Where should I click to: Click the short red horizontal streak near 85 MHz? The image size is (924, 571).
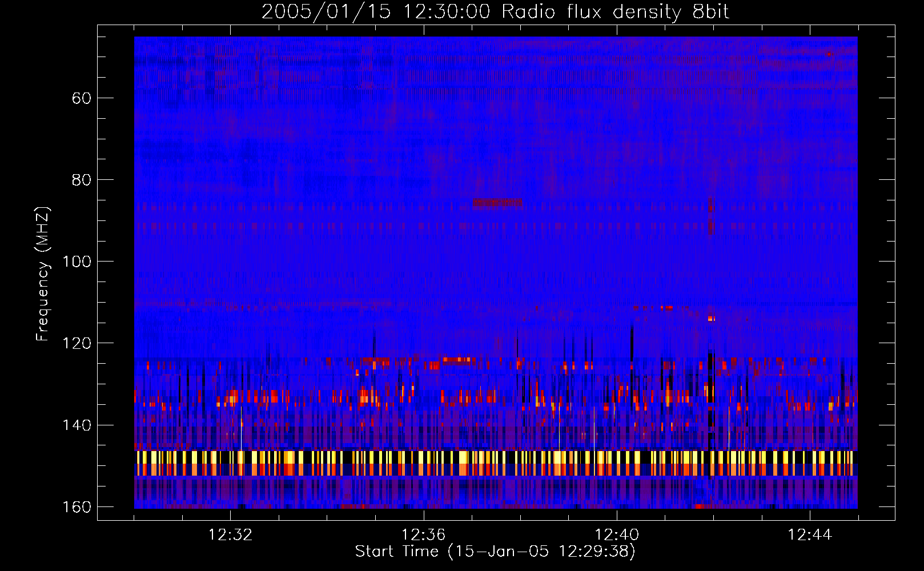coord(497,203)
